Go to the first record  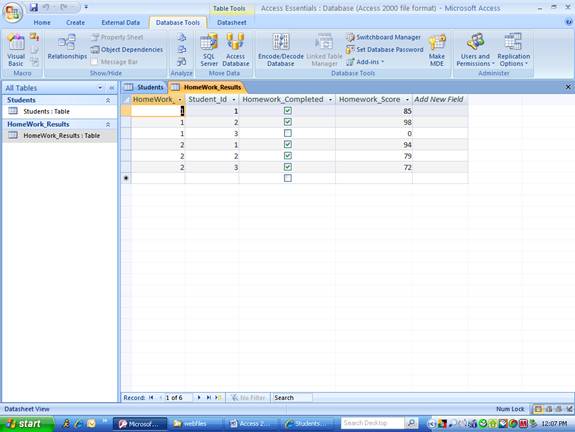click(151, 398)
